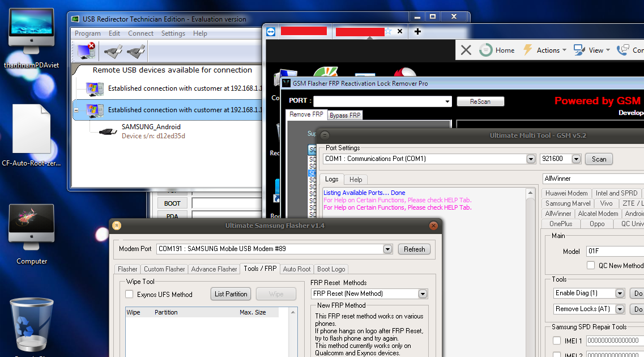The width and height of the screenshot is (644, 357).
Task: Open Settings menu in USB Redirector
Action: click(x=173, y=33)
